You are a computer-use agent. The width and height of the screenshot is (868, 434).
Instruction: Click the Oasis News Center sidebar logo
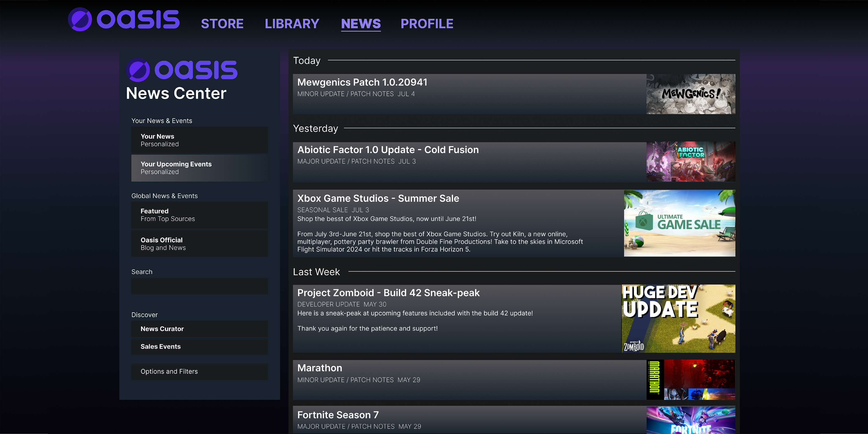click(182, 70)
